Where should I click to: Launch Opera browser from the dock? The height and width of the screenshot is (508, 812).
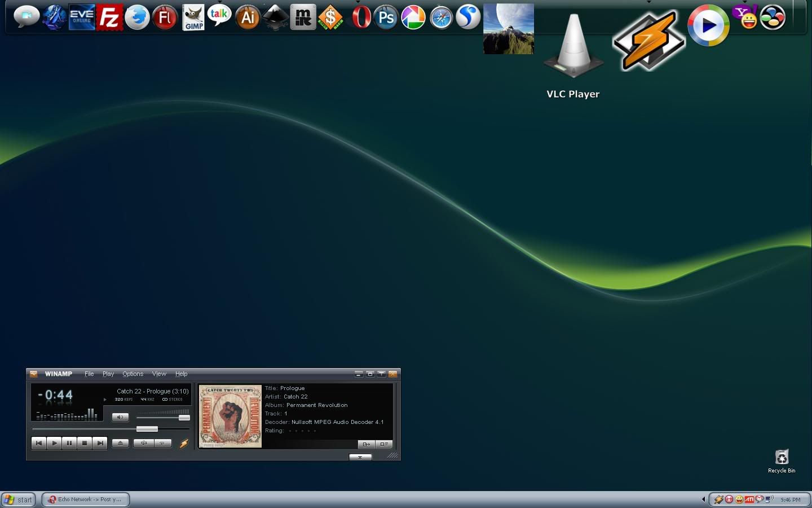point(361,17)
